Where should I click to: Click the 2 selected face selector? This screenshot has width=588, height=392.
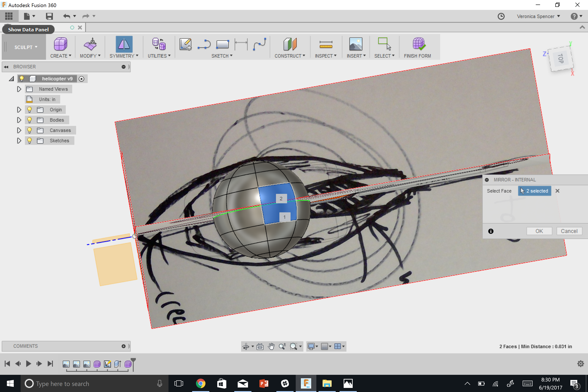point(534,191)
